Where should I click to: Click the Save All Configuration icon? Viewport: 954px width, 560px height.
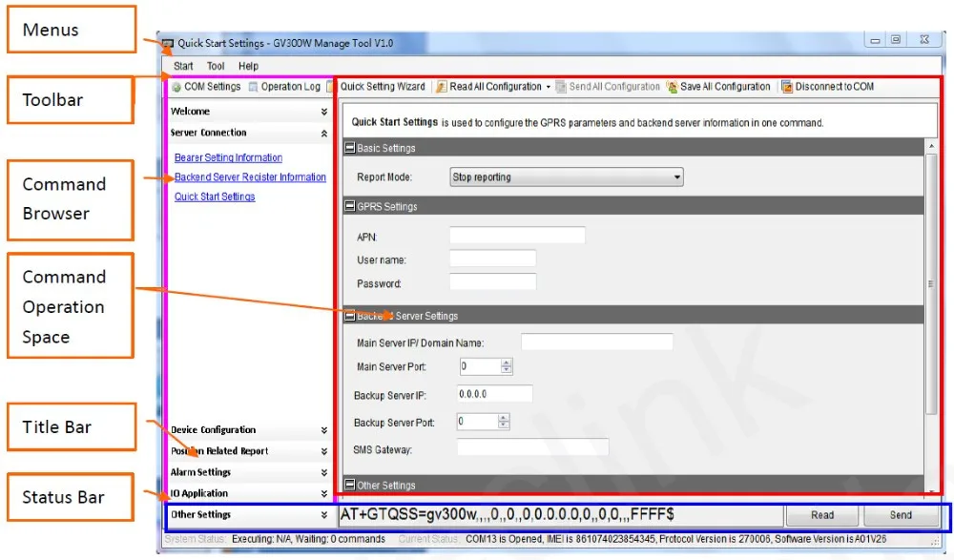pyautogui.click(x=673, y=87)
